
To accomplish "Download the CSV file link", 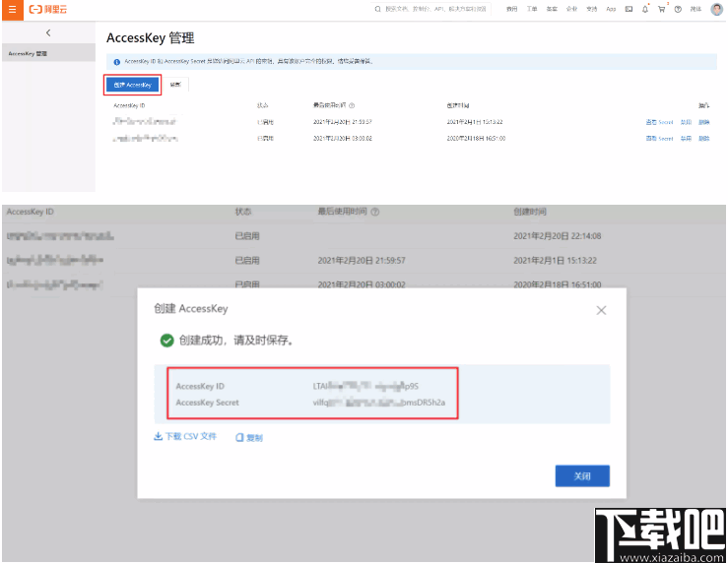I will (x=185, y=436).
